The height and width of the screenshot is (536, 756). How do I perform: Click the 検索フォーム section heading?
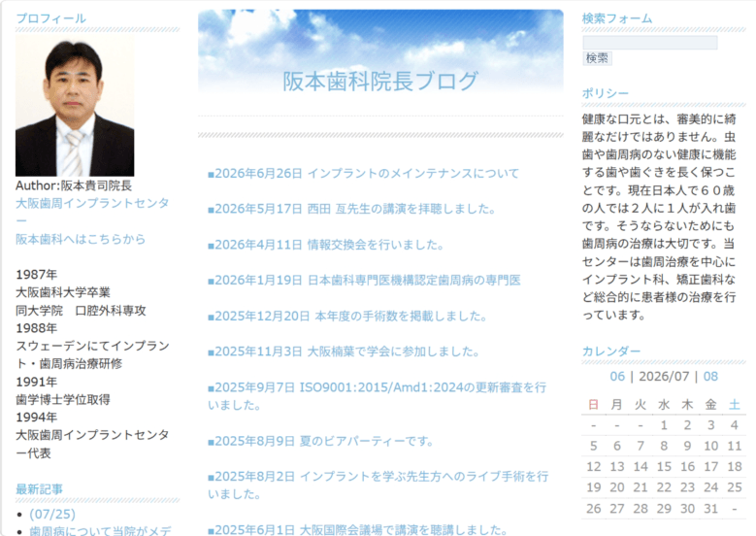coord(617,18)
